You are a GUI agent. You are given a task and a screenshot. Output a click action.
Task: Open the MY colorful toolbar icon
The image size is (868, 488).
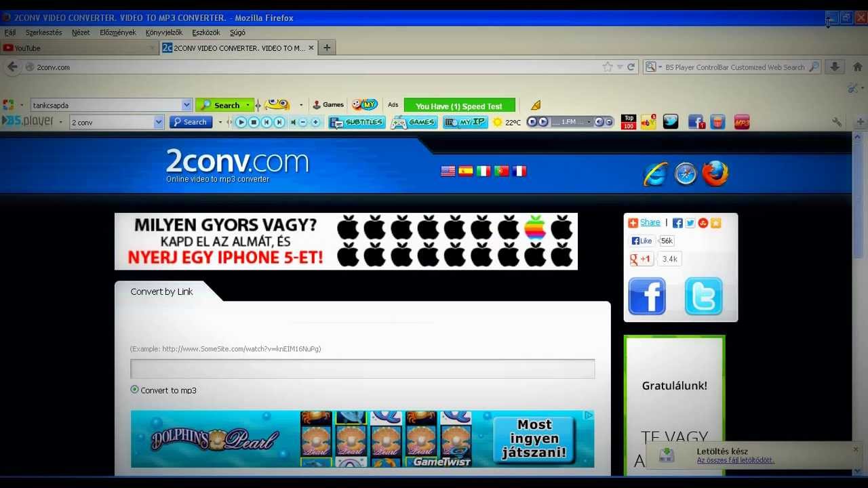pyautogui.click(x=365, y=104)
